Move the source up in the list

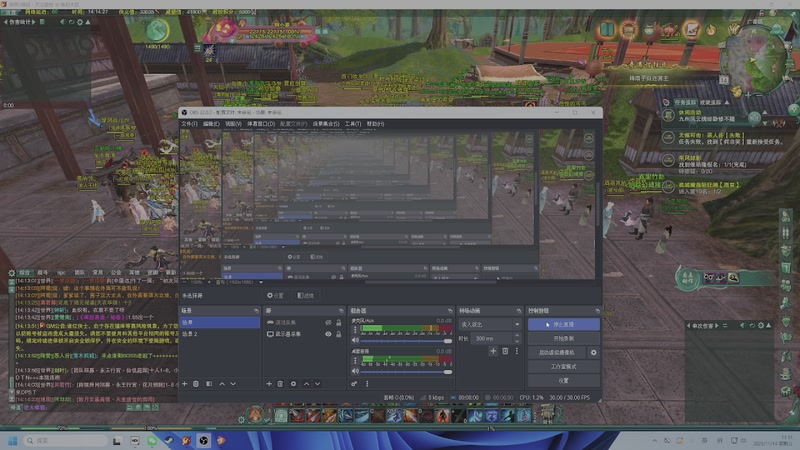(306, 384)
